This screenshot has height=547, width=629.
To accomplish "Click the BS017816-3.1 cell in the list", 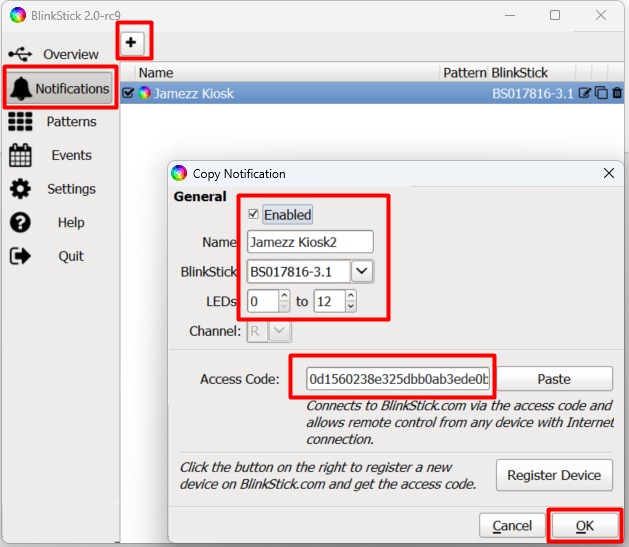I will tap(533, 93).
